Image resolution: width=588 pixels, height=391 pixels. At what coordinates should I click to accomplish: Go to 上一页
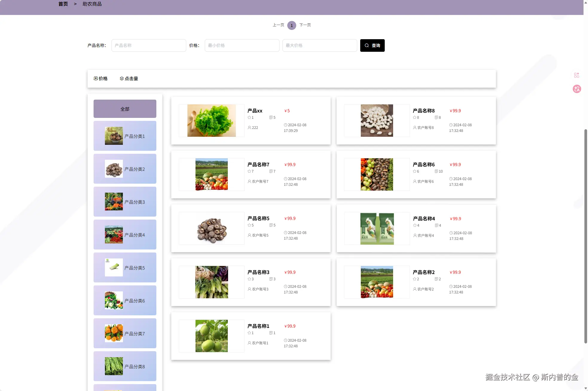click(278, 25)
